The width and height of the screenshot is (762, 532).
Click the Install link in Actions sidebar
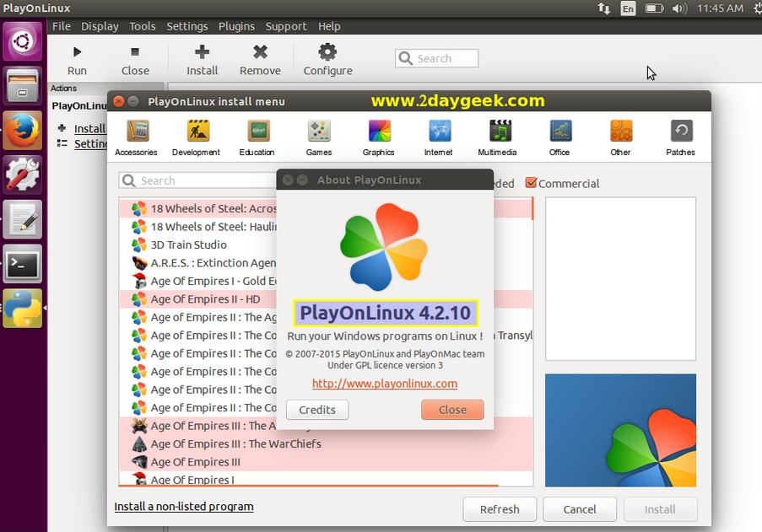[90, 128]
